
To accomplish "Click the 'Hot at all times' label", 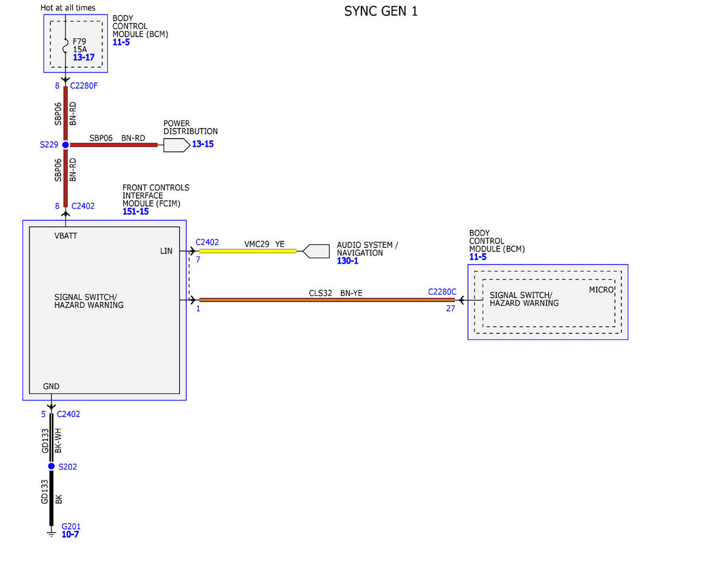I will click(x=68, y=8).
